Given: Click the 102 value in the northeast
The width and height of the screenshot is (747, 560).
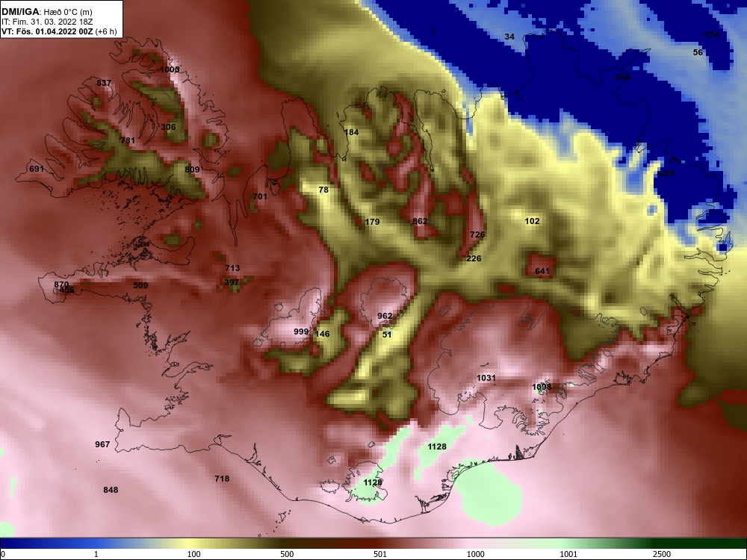Looking at the screenshot, I should (x=532, y=221).
